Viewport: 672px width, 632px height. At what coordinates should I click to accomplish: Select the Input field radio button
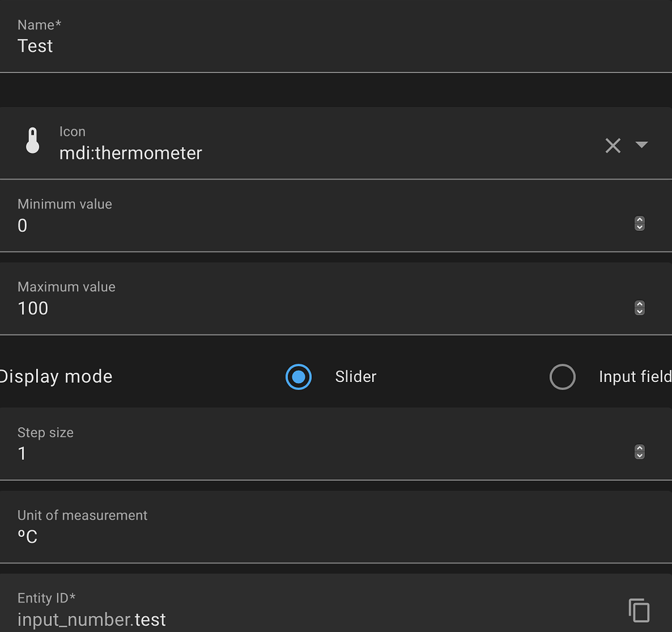tap(562, 377)
